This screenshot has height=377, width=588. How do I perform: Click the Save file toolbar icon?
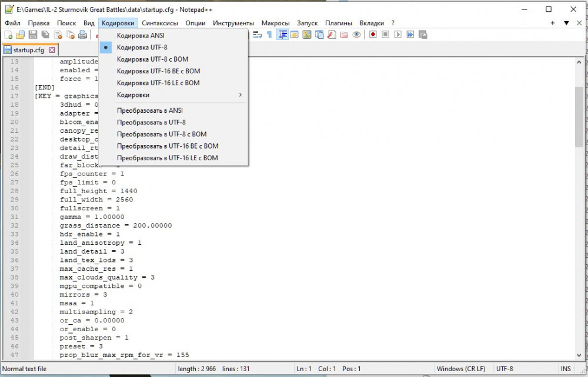pos(33,35)
